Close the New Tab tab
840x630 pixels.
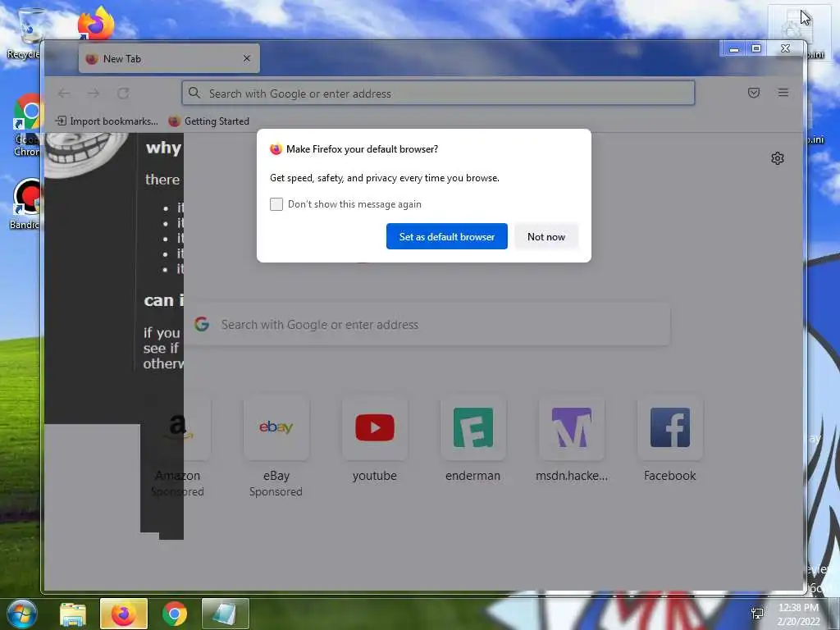click(x=246, y=58)
